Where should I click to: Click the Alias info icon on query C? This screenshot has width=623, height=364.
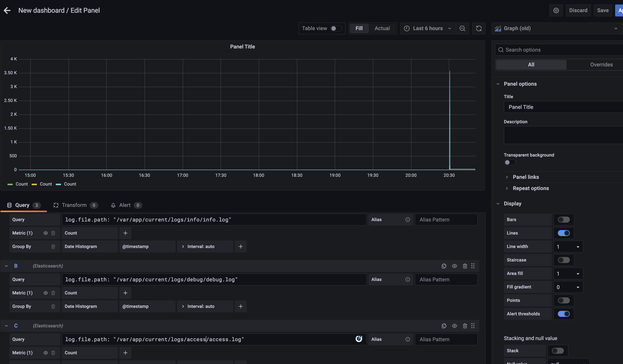[407, 339]
